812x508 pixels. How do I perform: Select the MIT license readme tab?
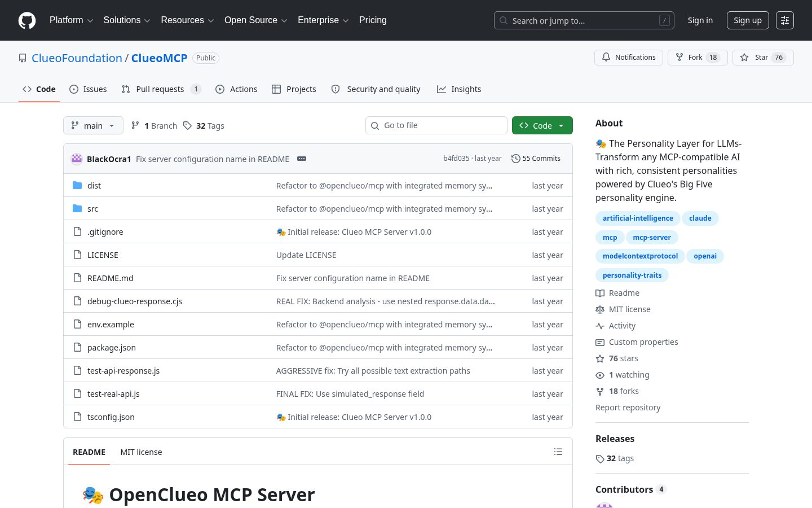(x=141, y=452)
